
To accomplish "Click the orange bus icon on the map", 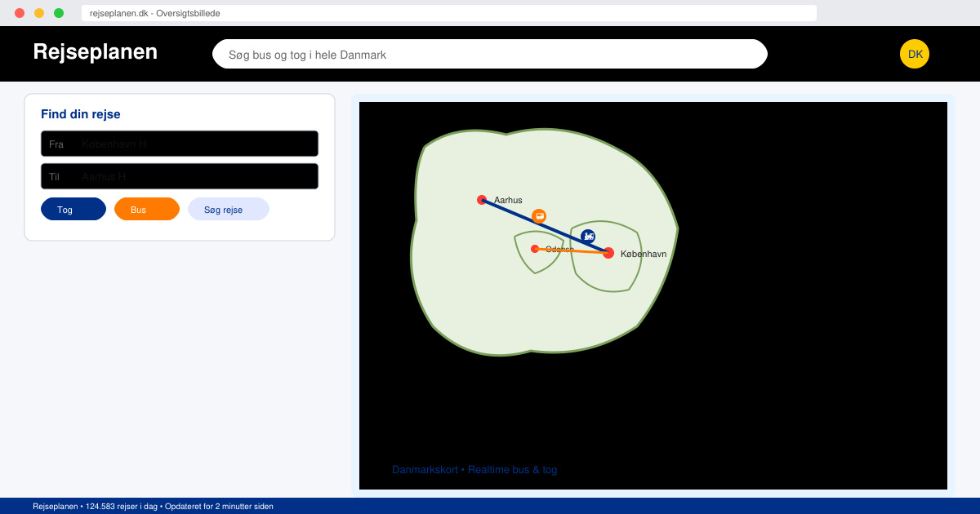I will [x=539, y=216].
